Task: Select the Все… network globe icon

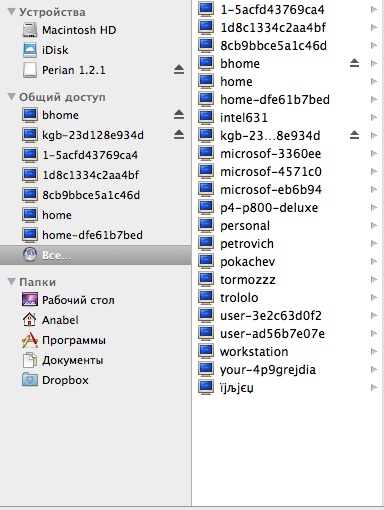Action: click(x=30, y=255)
